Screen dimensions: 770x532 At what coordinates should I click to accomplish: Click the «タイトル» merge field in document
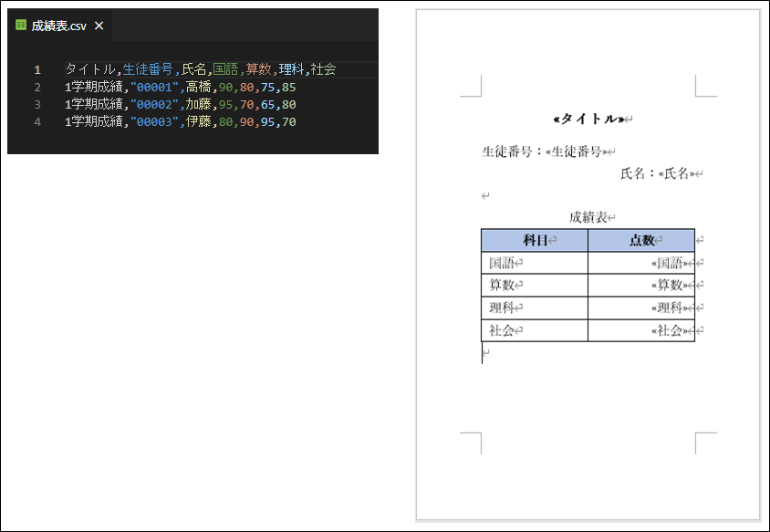click(x=588, y=119)
